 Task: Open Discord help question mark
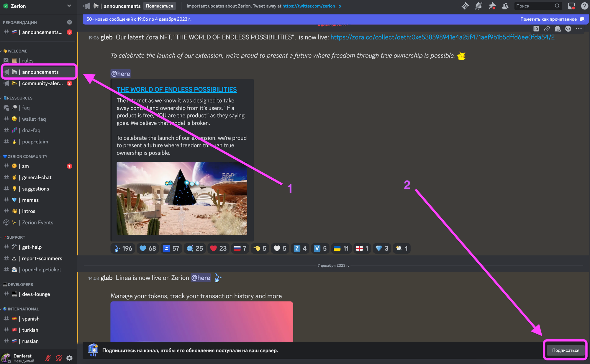click(584, 6)
